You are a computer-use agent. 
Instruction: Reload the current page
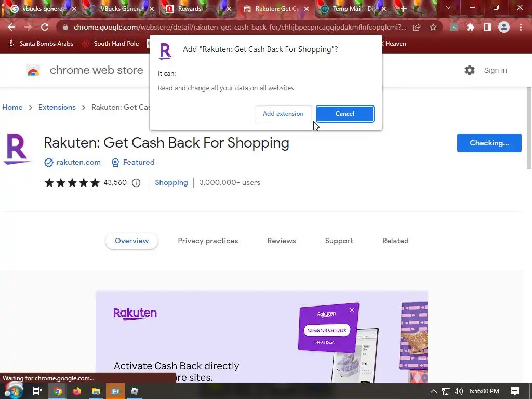[x=45, y=27]
